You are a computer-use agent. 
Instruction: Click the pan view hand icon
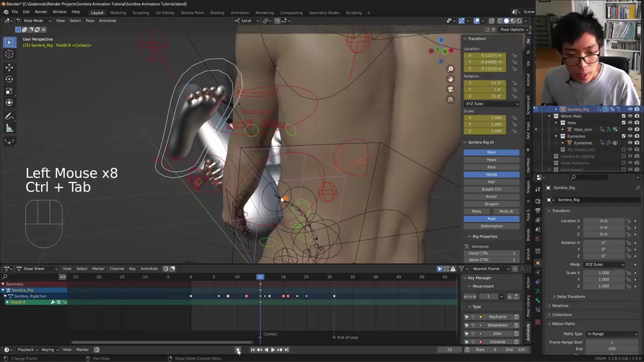coord(450,79)
